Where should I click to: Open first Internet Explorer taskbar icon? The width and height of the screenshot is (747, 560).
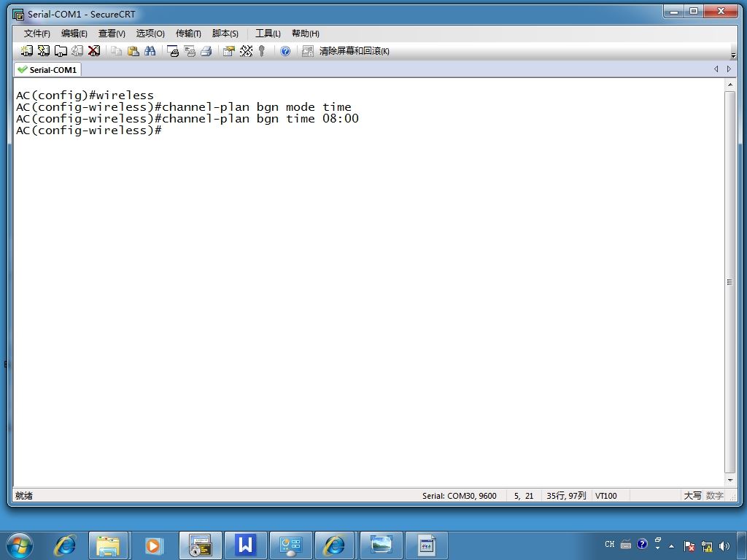(65, 545)
